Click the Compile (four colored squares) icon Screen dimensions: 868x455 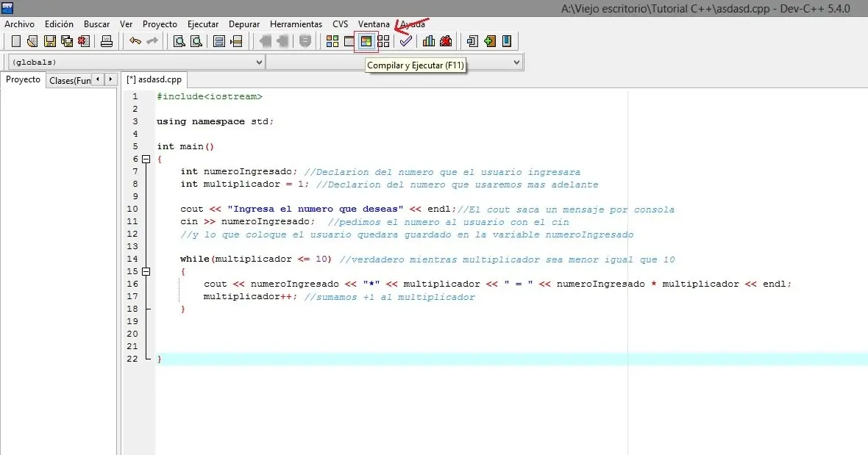click(x=332, y=41)
